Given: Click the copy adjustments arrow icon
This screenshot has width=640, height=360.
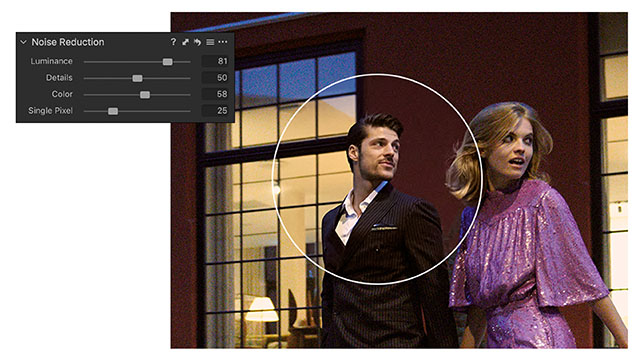Looking at the screenshot, I should [x=186, y=42].
